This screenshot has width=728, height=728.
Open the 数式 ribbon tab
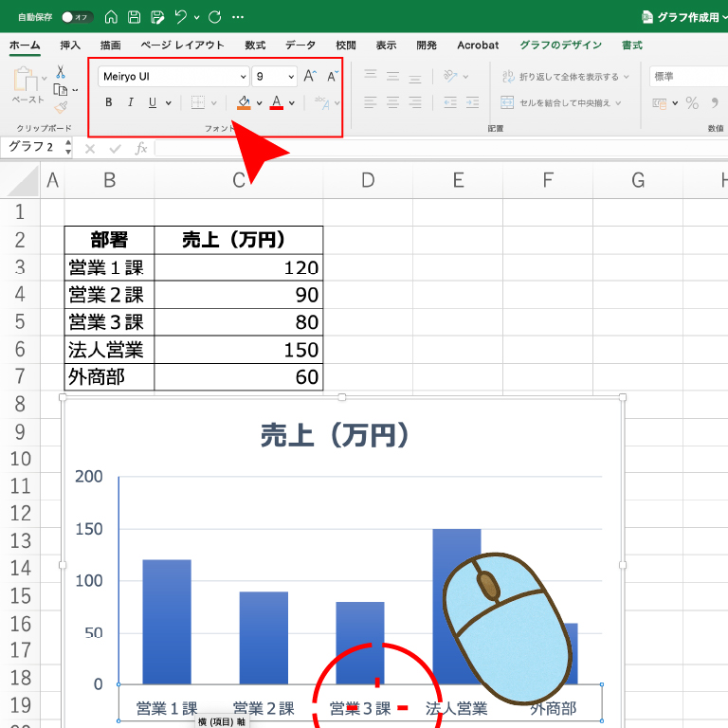click(x=255, y=45)
